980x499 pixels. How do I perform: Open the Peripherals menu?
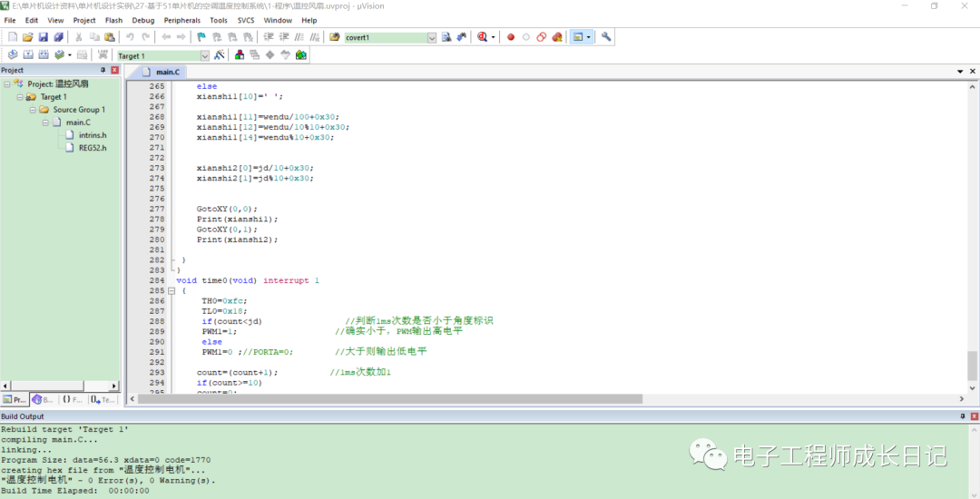click(181, 20)
